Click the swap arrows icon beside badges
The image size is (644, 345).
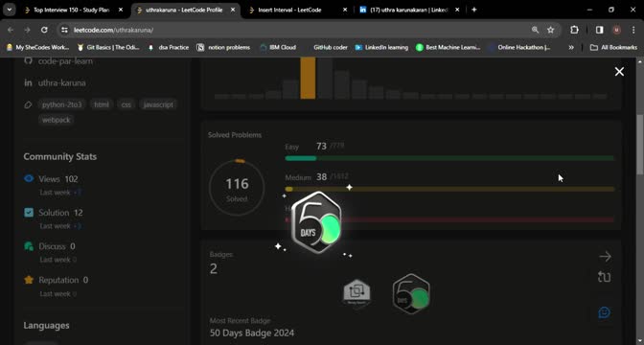[604, 277]
